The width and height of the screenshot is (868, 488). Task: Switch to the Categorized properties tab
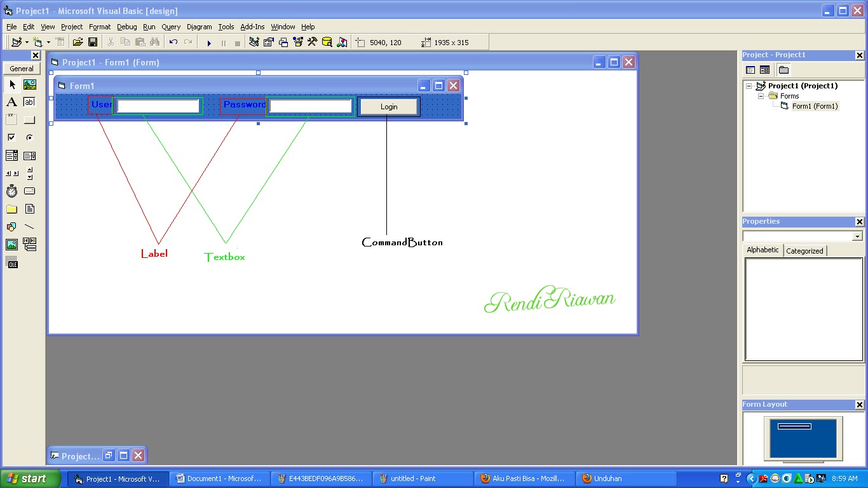coord(804,250)
